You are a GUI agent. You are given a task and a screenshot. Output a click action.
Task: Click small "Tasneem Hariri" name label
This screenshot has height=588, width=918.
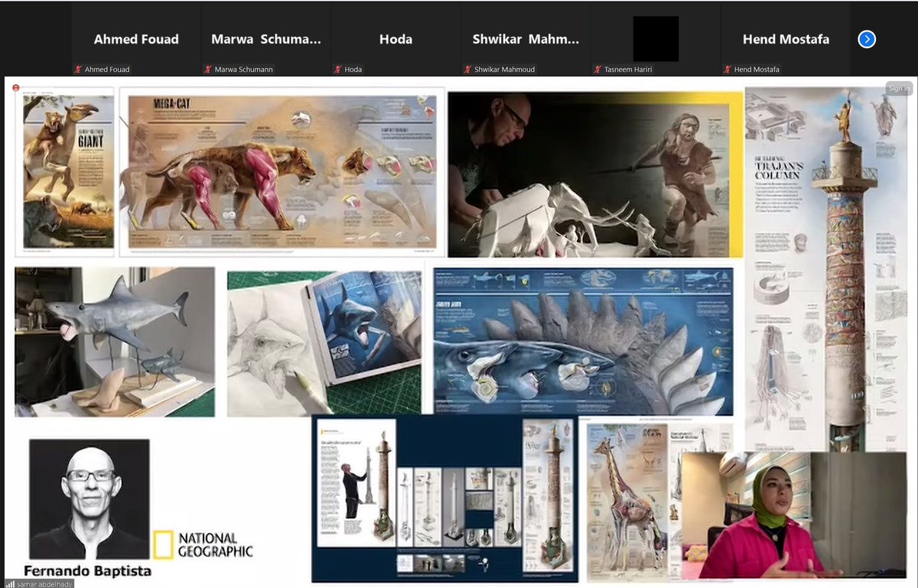[x=628, y=70]
